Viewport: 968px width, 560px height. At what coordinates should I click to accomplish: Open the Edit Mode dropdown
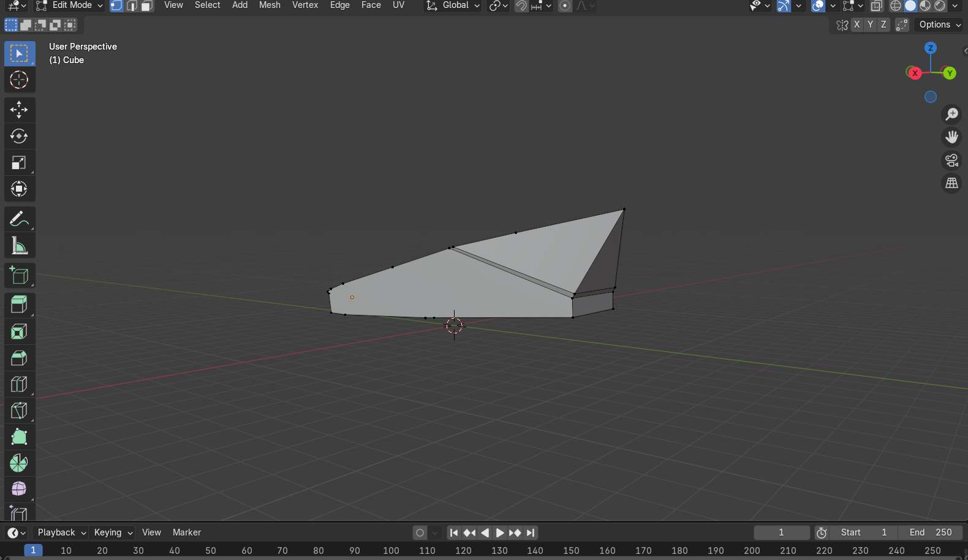[69, 6]
